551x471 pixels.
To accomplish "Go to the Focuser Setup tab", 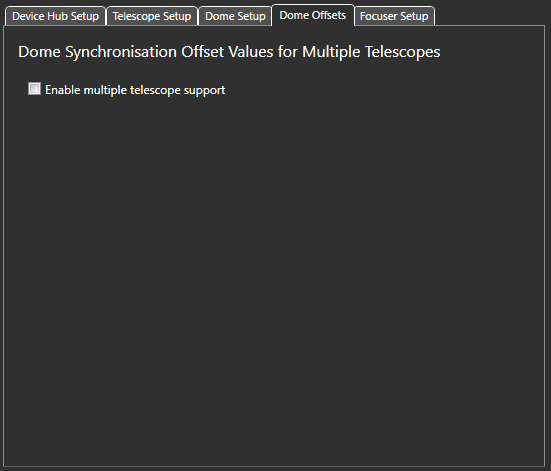I will (x=394, y=16).
